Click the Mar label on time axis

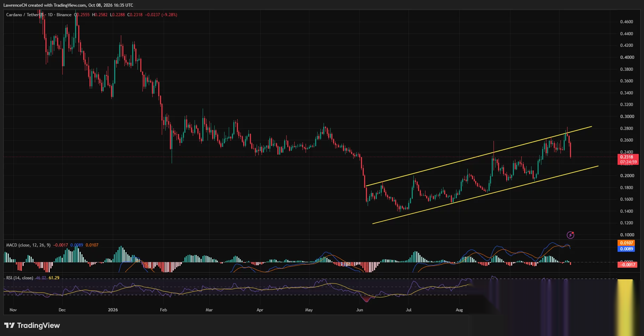point(209,310)
